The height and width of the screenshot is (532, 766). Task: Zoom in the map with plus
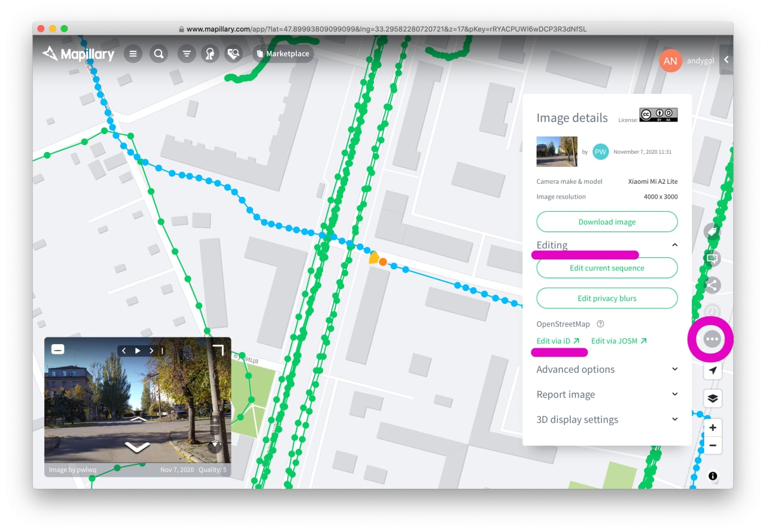tap(713, 428)
